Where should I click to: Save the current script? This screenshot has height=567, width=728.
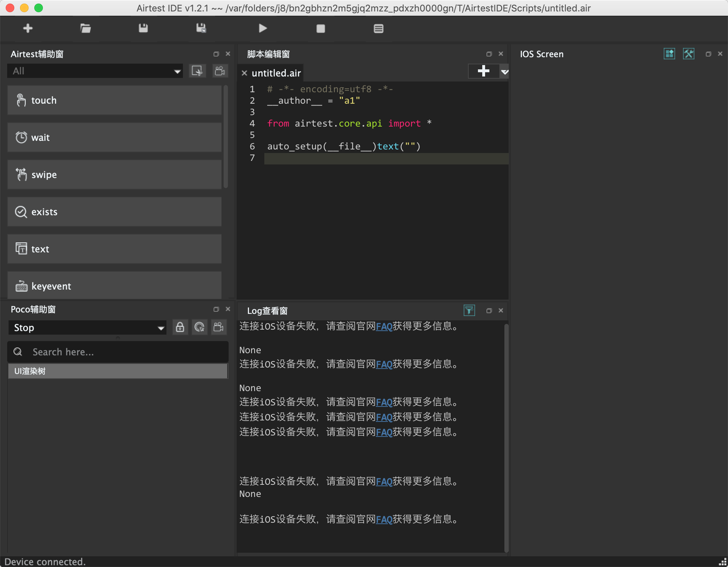click(143, 28)
